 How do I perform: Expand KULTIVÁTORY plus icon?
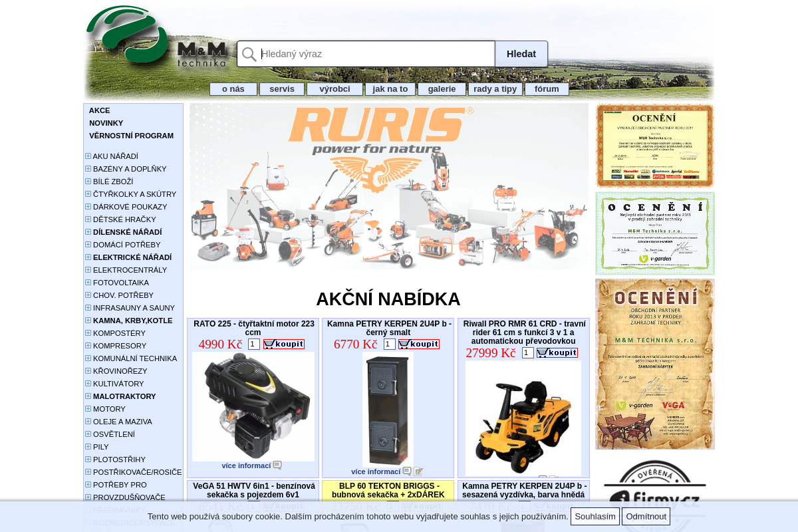(88, 384)
